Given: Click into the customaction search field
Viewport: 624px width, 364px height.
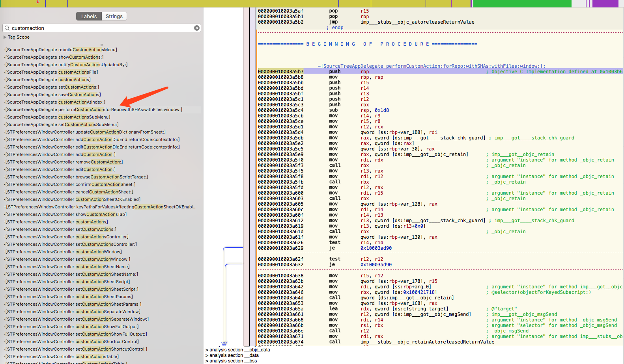Looking at the screenshot, I should point(99,28).
